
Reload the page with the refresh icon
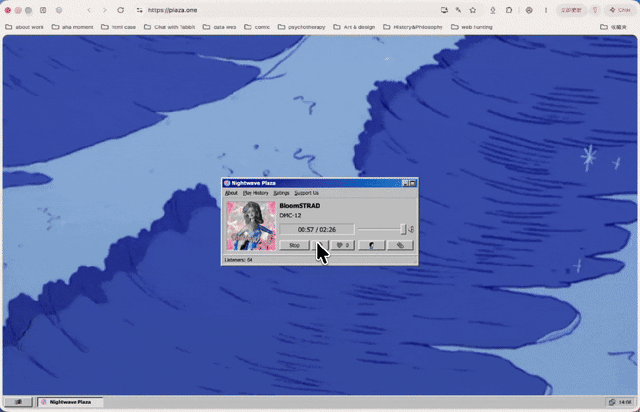pyautogui.click(x=120, y=10)
